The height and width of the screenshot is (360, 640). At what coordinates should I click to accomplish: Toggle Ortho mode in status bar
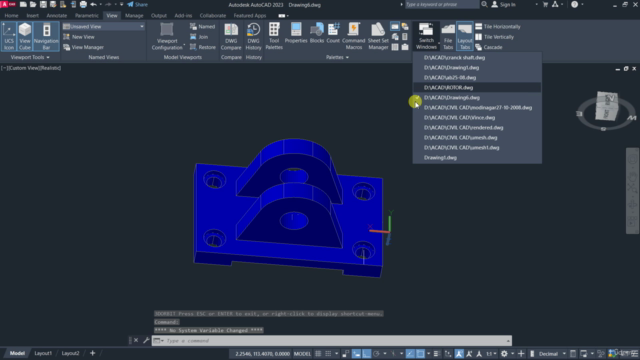[x=367, y=354]
